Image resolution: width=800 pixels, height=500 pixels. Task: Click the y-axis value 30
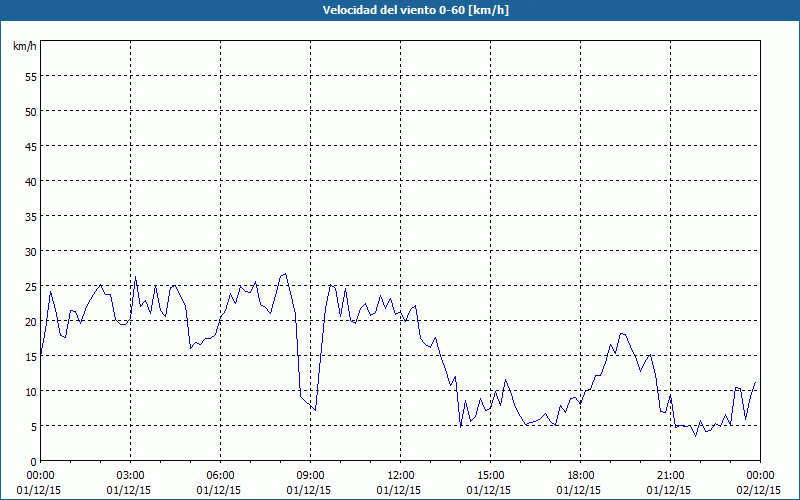point(31,252)
